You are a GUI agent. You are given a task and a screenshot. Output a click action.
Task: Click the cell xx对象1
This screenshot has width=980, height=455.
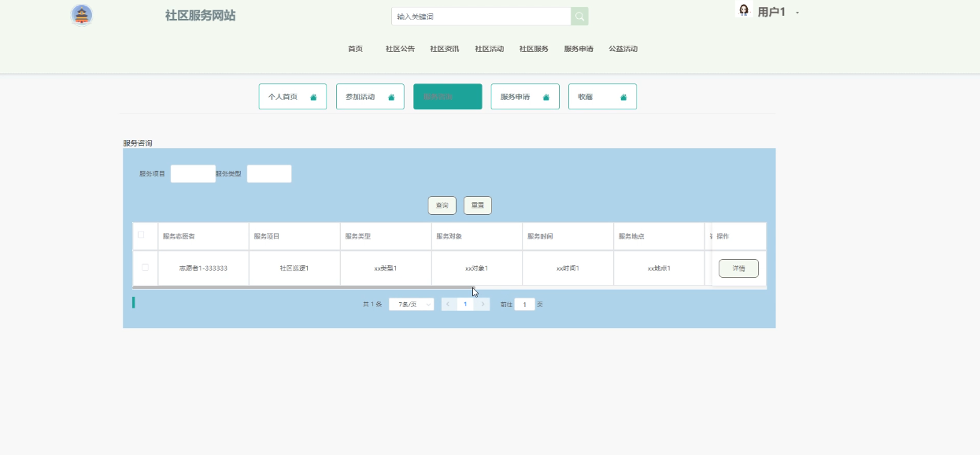[477, 268]
